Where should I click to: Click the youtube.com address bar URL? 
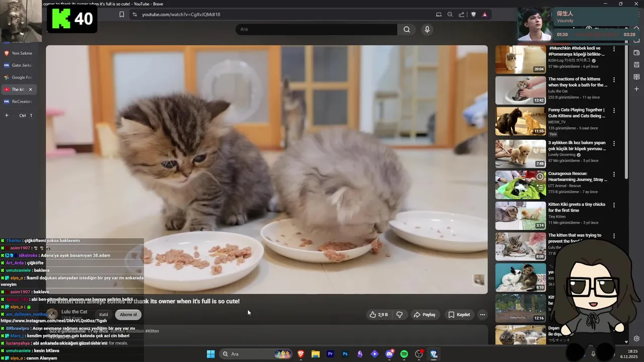[181, 15]
